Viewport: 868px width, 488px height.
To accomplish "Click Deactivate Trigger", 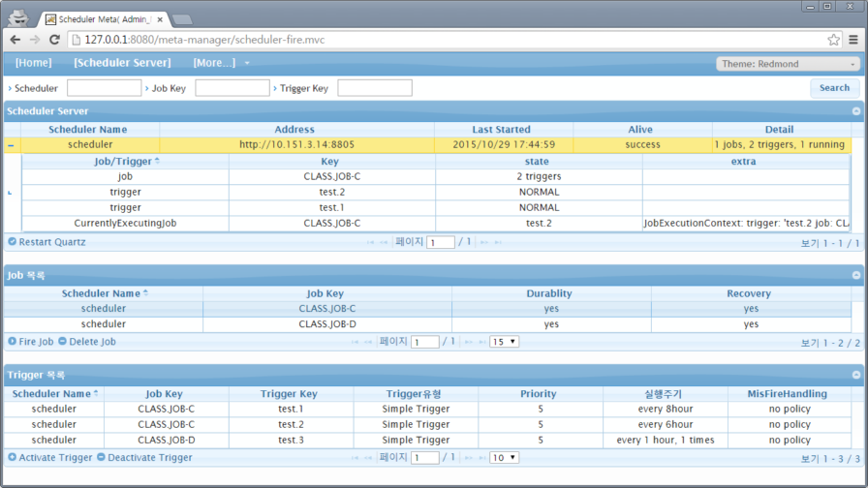I will [x=145, y=458].
